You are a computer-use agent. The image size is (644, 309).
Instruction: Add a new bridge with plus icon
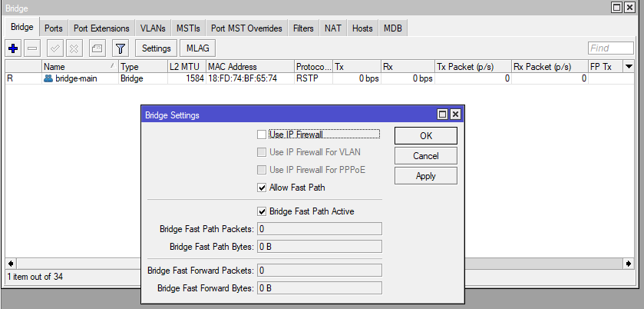[x=13, y=48]
